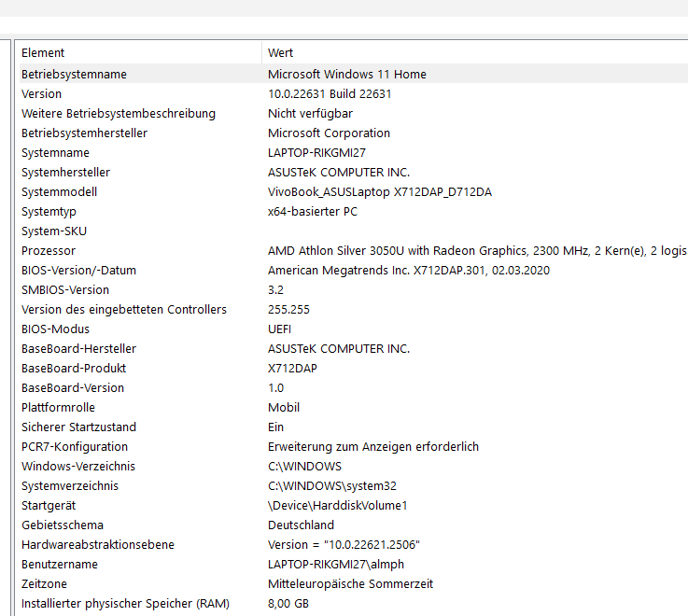Select Systemverzeichnis row label
688x616 pixels.
[x=70, y=485]
